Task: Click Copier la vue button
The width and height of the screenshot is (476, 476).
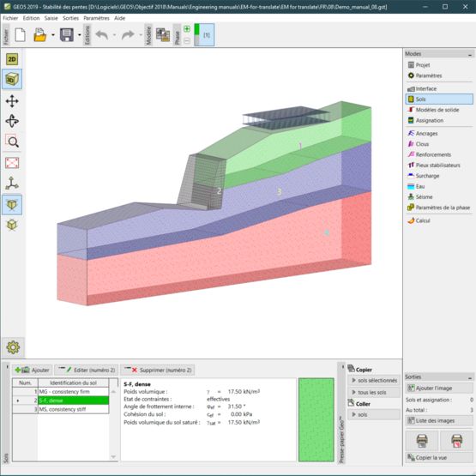Action: tap(439, 457)
